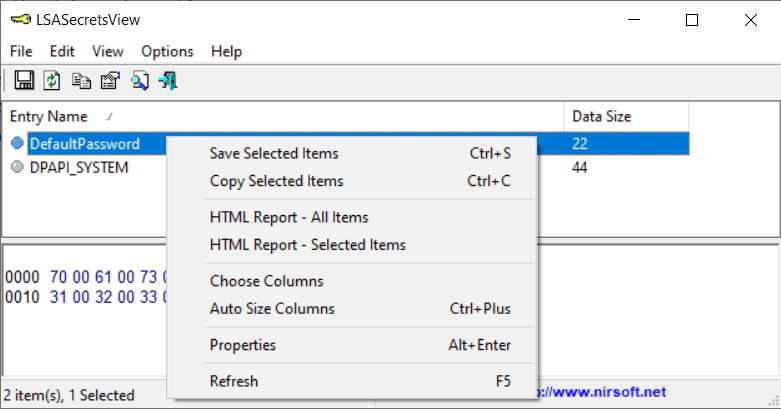The width and height of the screenshot is (781, 409).
Task: Click hex offset 0010 in the lower pane
Action: [x=22, y=297]
